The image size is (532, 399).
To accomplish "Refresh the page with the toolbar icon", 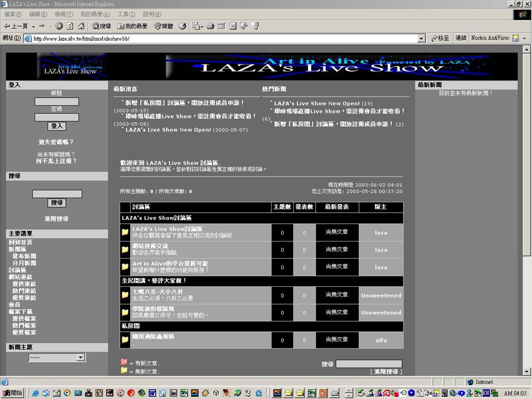I will pyautogui.click(x=70, y=26).
